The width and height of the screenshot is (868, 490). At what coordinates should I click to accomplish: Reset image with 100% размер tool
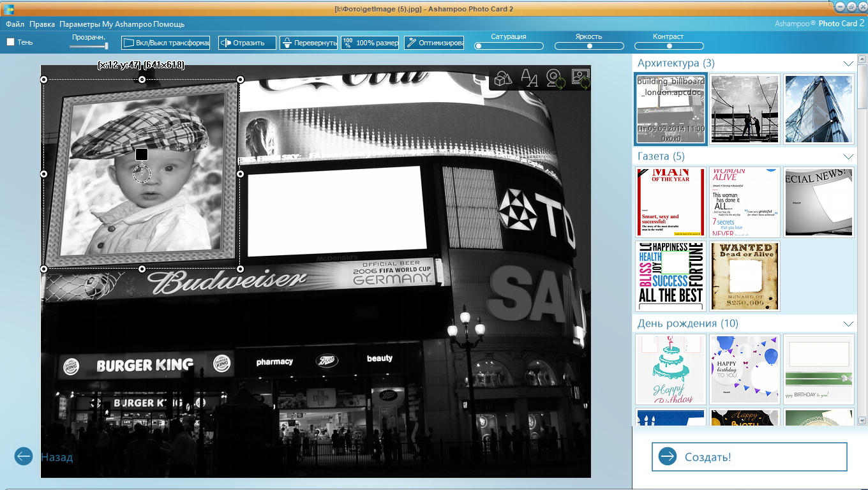[x=370, y=43]
